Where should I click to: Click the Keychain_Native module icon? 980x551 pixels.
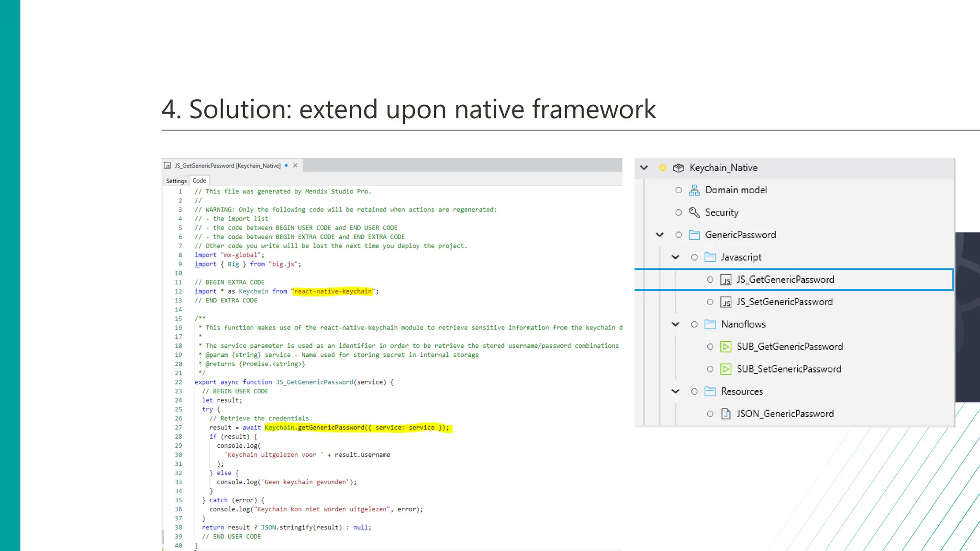coord(679,168)
